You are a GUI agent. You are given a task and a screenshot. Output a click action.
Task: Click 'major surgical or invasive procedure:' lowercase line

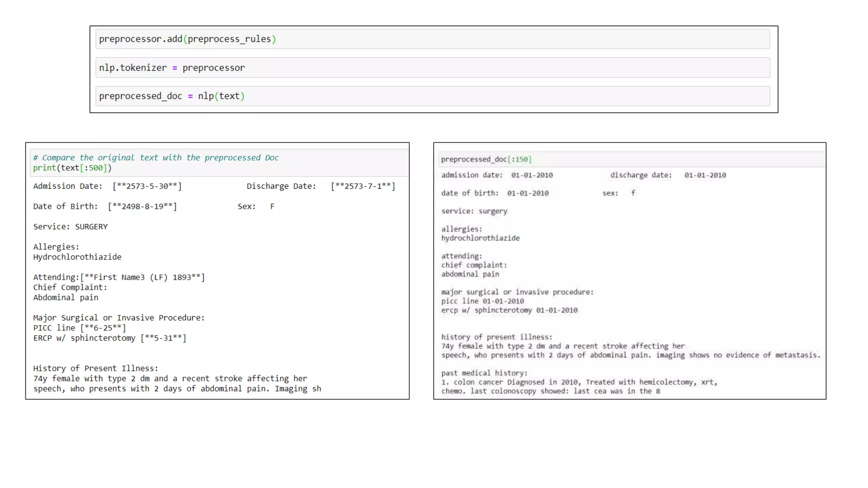(x=517, y=292)
